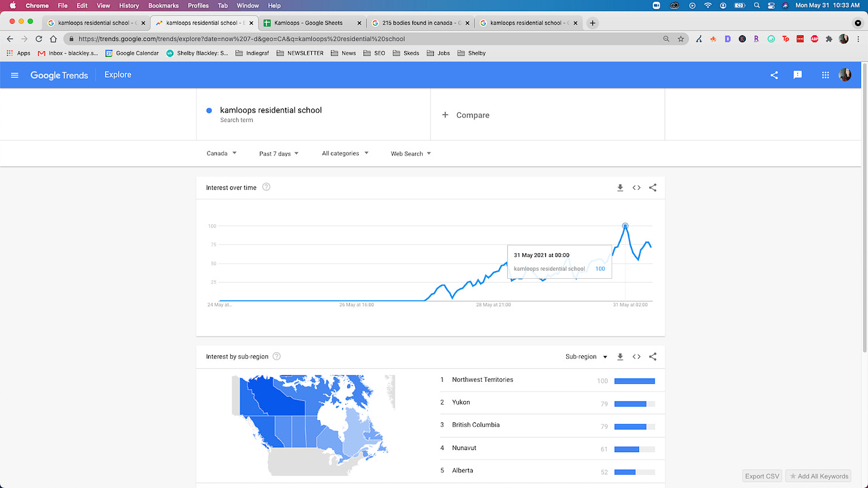Open the Google apps grid icon
The height and width of the screenshot is (488, 868).
(826, 75)
